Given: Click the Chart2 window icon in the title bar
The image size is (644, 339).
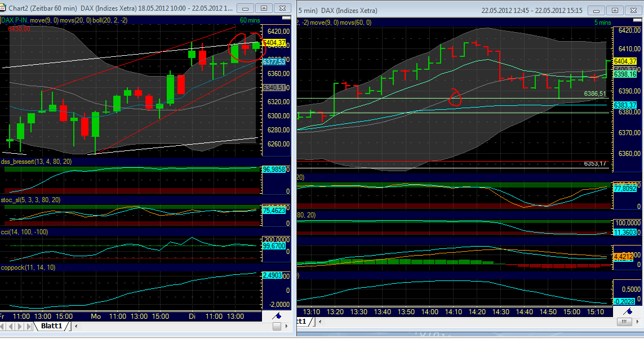Looking at the screenshot, I should tap(5, 8).
